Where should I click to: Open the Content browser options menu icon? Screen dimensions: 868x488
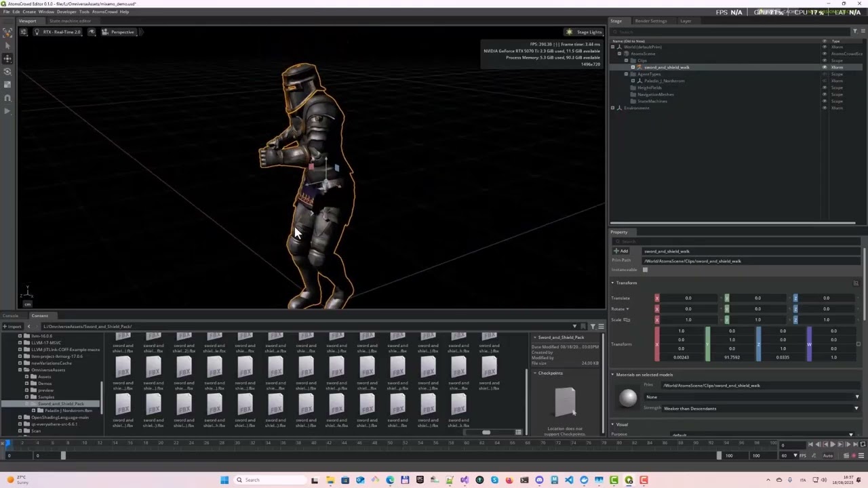601,327
